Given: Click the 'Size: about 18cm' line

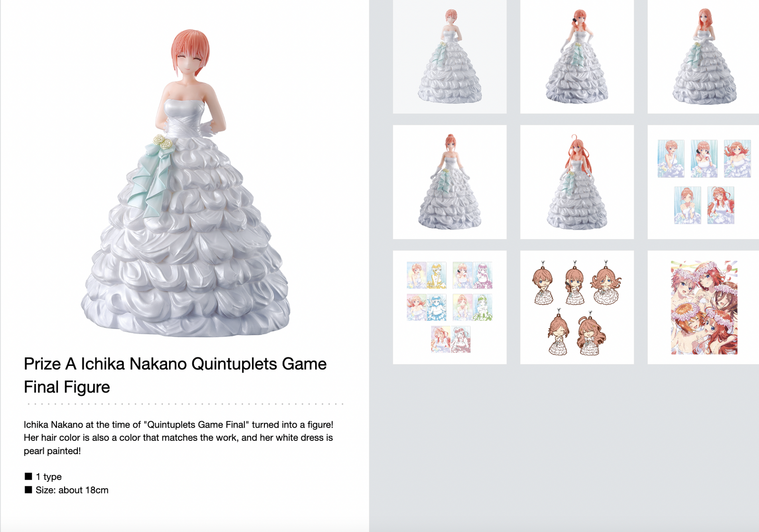Looking at the screenshot, I should click(x=66, y=490).
